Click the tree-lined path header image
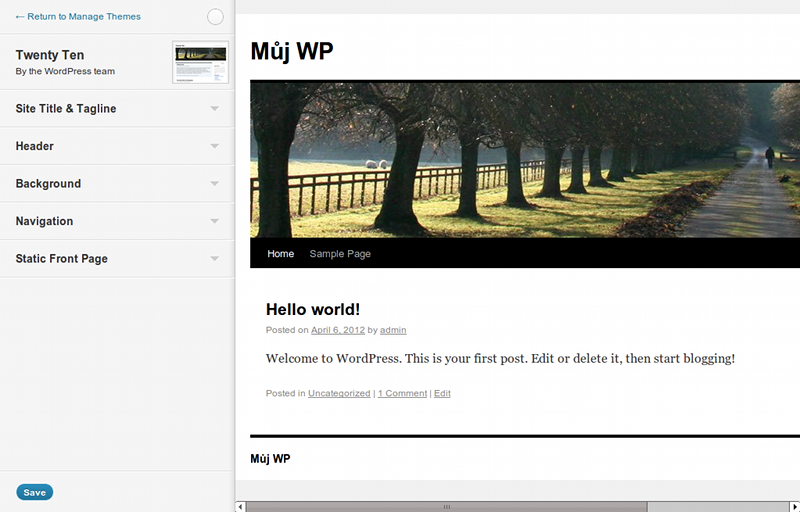Viewport: 800px width, 512px height. tap(525, 160)
